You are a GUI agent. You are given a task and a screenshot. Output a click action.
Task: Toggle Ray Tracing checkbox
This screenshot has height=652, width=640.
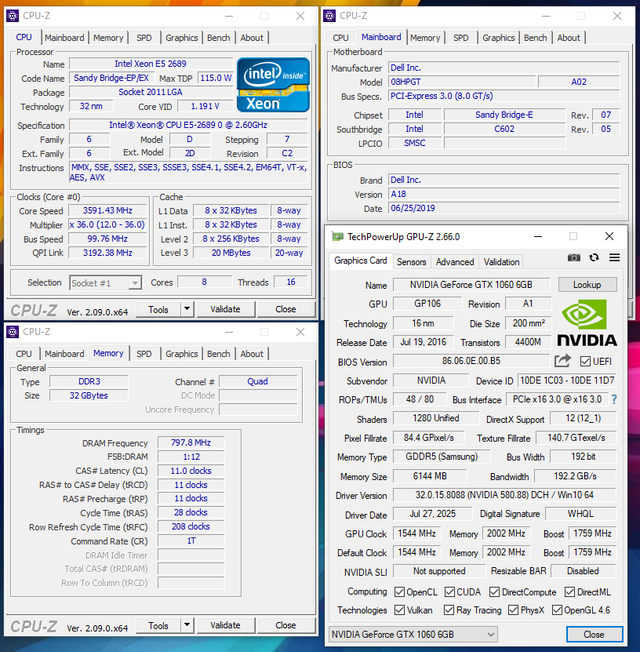(x=449, y=610)
